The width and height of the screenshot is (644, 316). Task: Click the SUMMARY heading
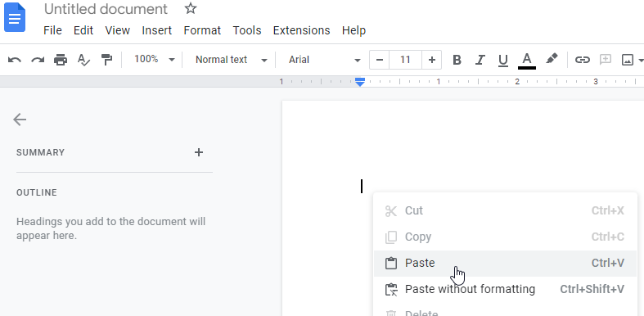point(41,152)
